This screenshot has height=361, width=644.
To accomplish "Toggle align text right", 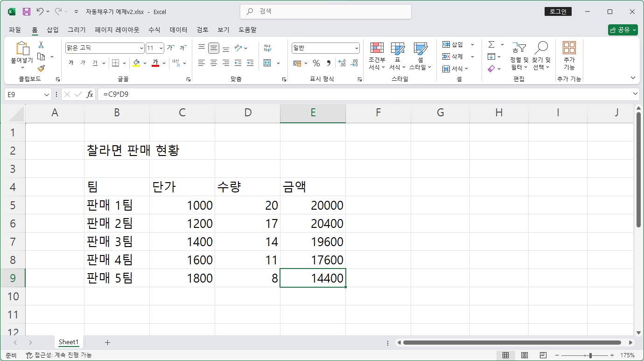I will (x=226, y=63).
